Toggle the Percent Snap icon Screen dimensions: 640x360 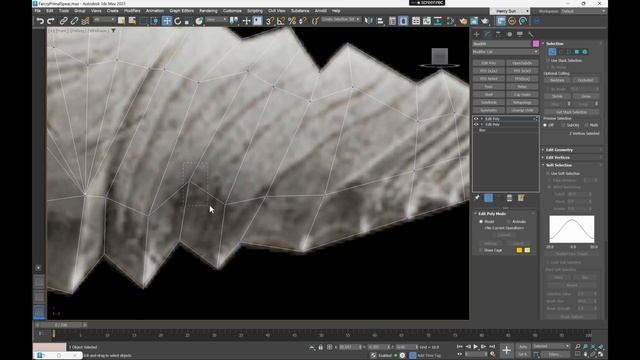(x=292, y=21)
